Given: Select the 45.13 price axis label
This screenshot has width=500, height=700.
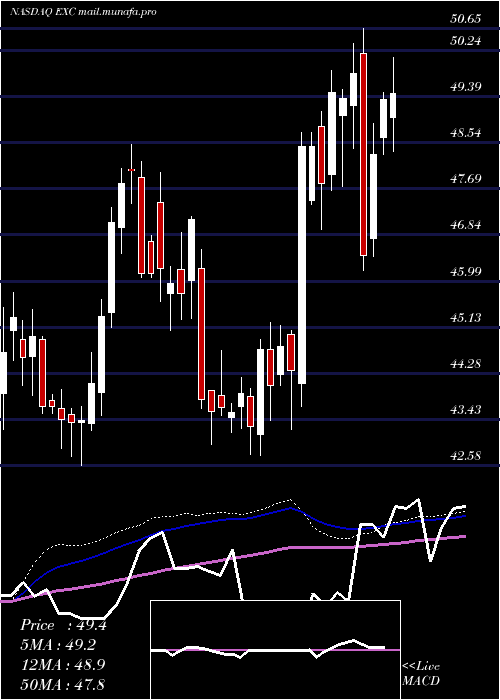Looking at the screenshot, I should pyautogui.click(x=466, y=317).
